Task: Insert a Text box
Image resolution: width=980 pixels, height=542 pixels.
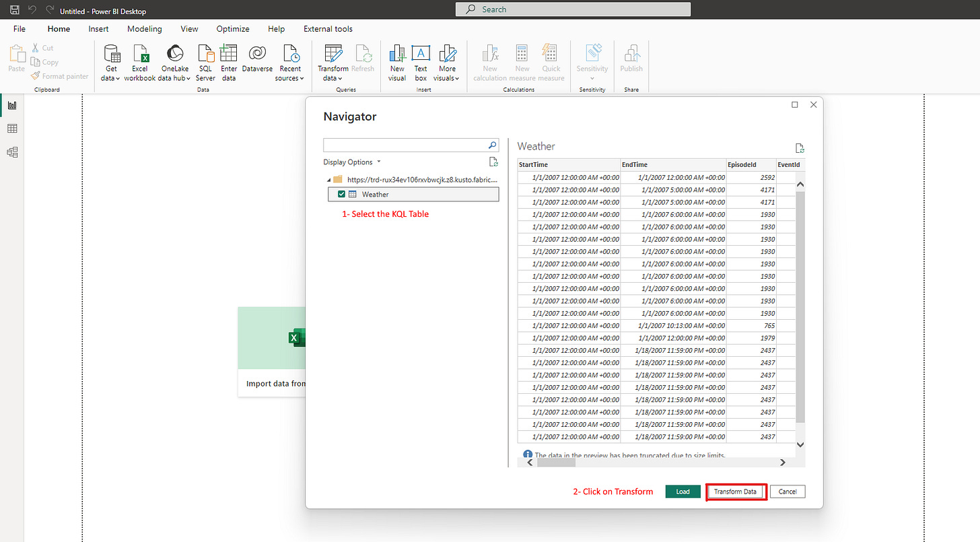Action: tap(421, 62)
